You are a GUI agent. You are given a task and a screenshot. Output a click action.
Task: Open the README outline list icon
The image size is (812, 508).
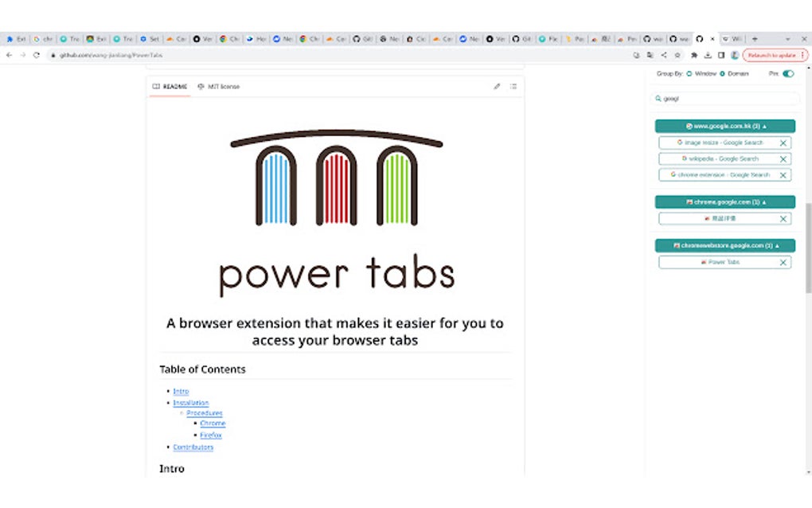(513, 86)
